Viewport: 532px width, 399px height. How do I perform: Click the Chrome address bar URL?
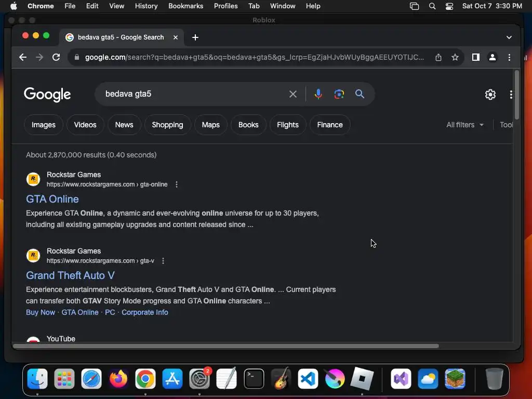coord(255,57)
